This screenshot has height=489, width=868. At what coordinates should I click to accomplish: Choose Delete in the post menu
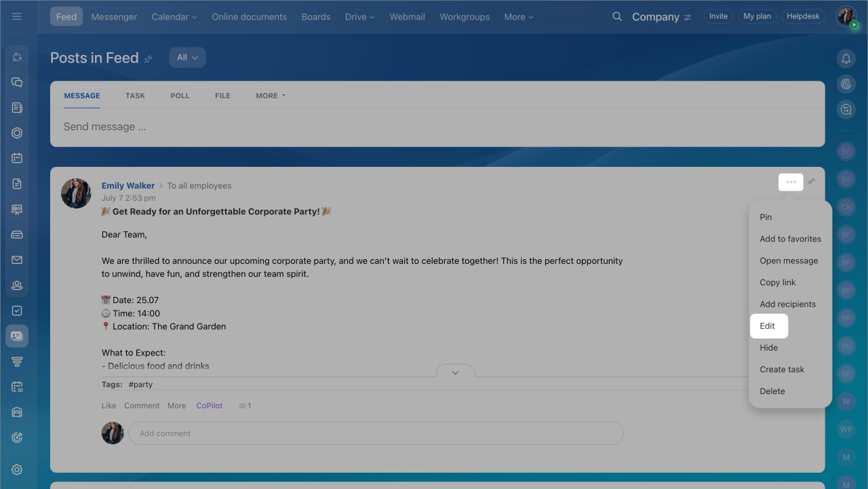[772, 391]
